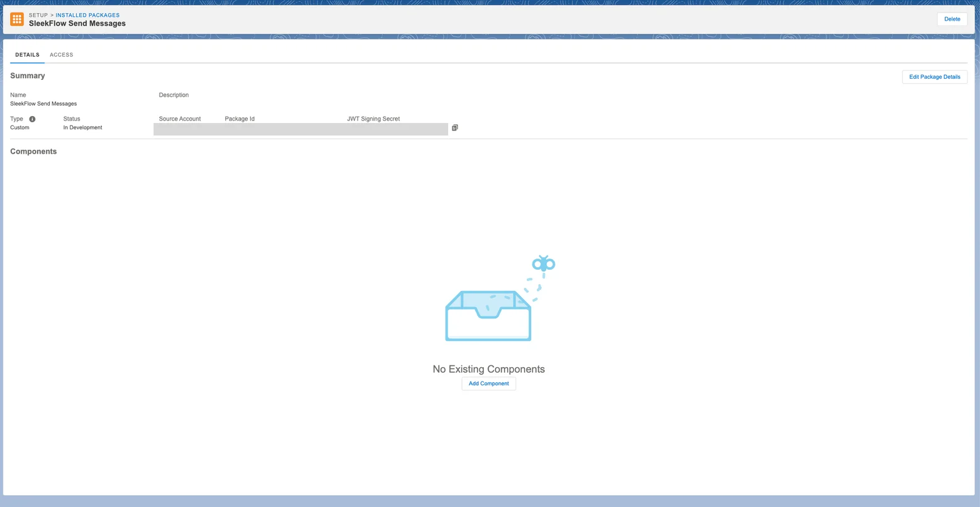Click the Summary heading

(27, 76)
